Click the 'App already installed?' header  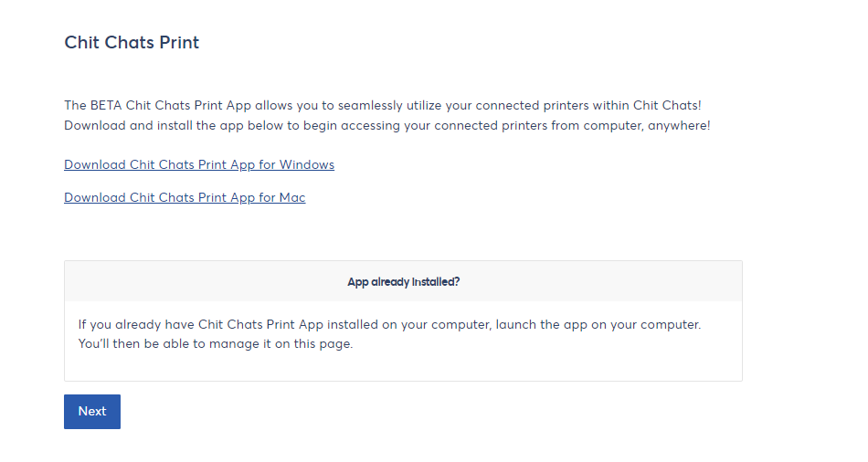click(404, 282)
